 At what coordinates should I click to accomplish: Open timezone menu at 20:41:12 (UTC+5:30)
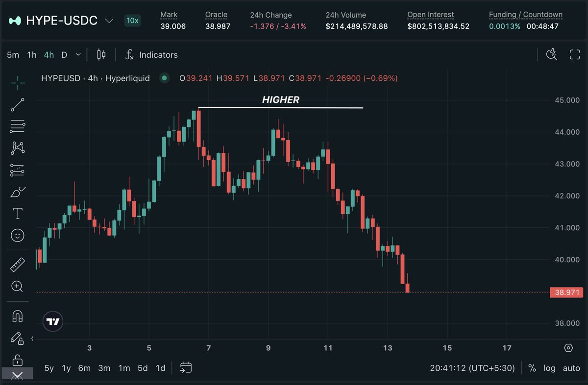click(473, 368)
